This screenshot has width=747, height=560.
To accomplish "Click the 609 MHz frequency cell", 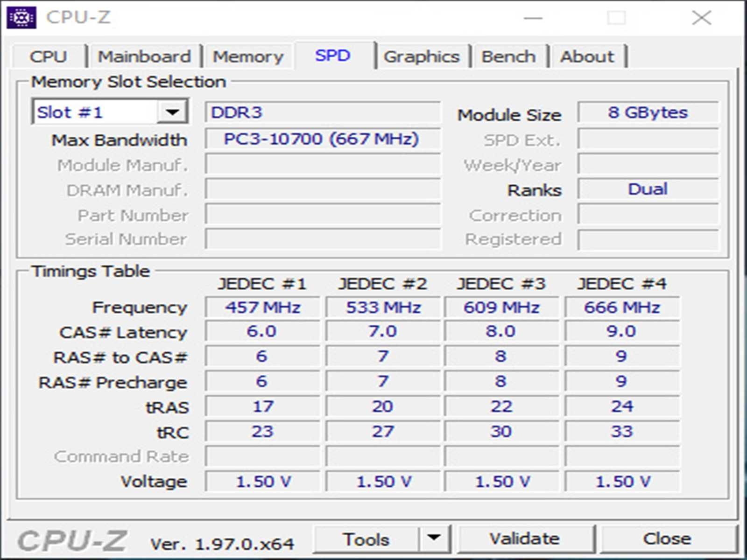I will pyautogui.click(x=501, y=307).
